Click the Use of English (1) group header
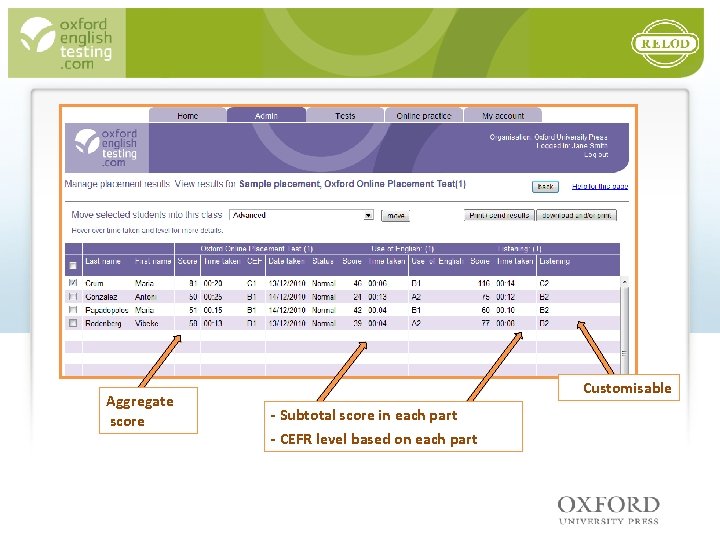This screenshot has width=720, height=540. (x=402, y=248)
